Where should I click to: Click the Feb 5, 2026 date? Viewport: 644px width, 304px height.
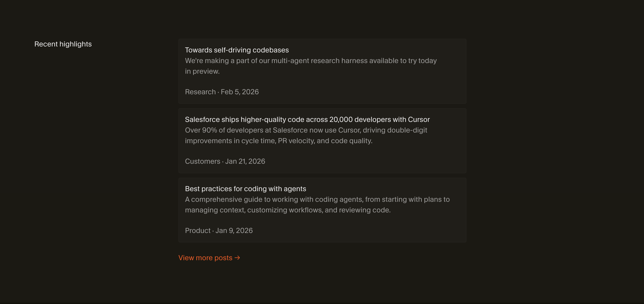point(240,92)
